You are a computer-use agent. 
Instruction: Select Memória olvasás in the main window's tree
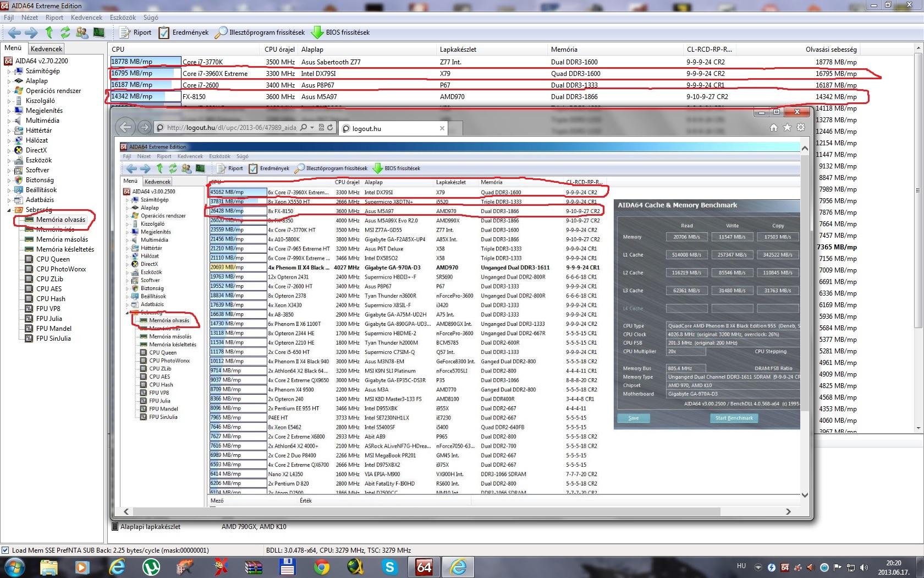point(61,220)
